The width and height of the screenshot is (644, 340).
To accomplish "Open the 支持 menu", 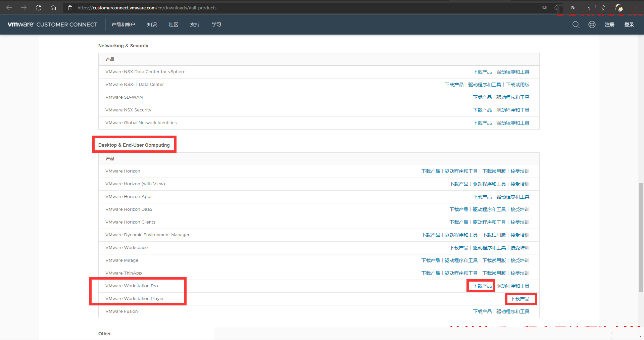I will point(195,25).
